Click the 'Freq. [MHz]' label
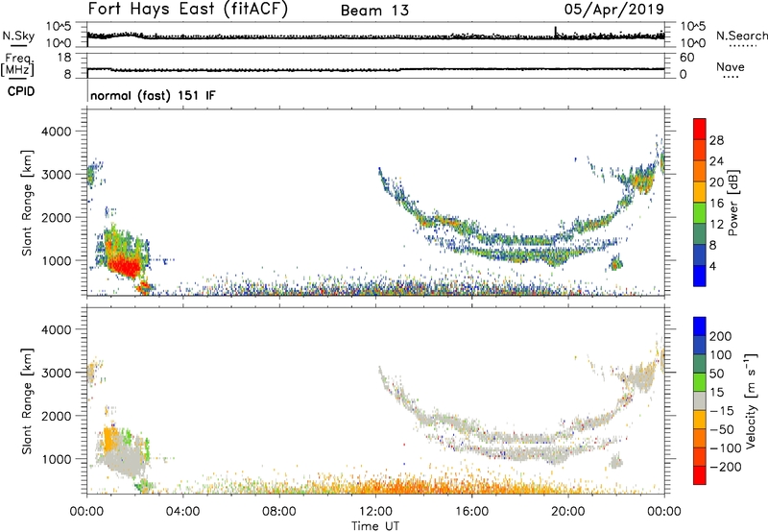Image resolution: width=768 pixels, height=532 pixels. [17, 64]
